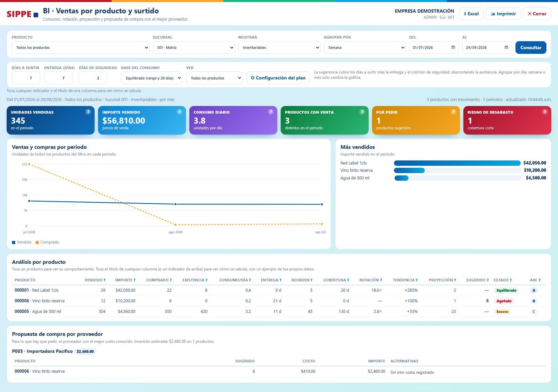Close the report with the Cerrar button

click(x=537, y=14)
